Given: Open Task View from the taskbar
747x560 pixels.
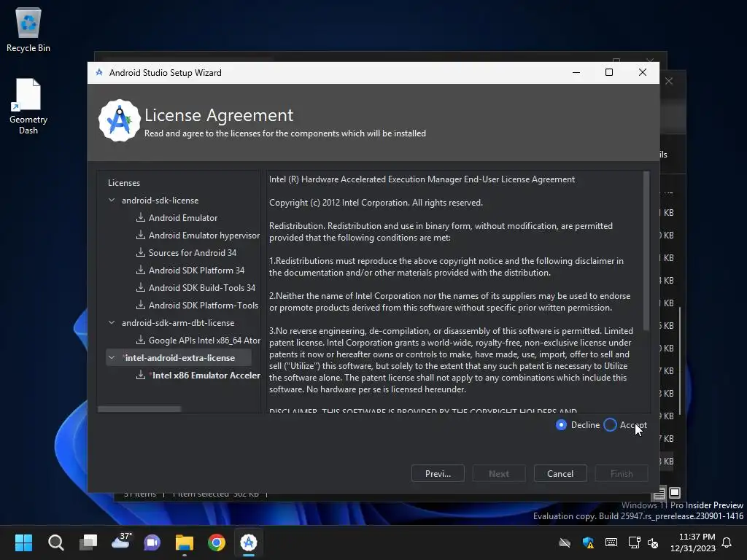Looking at the screenshot, I should pyautogui.click(x=88, y=542).
